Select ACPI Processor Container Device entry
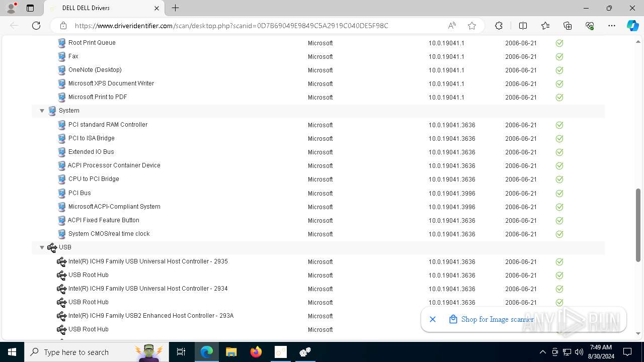644x362 pixels. point(114,165)
